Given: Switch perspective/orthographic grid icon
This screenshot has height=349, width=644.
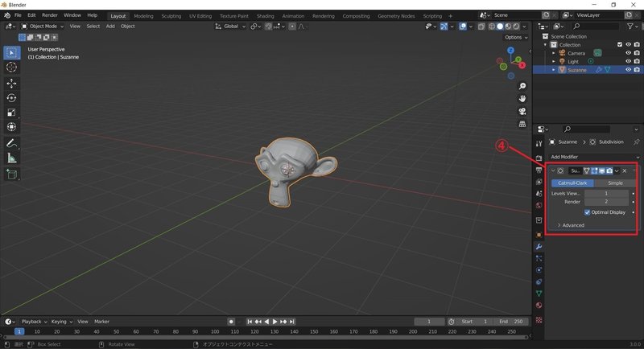Looking at the screenshot, I should tap(522, 124).
